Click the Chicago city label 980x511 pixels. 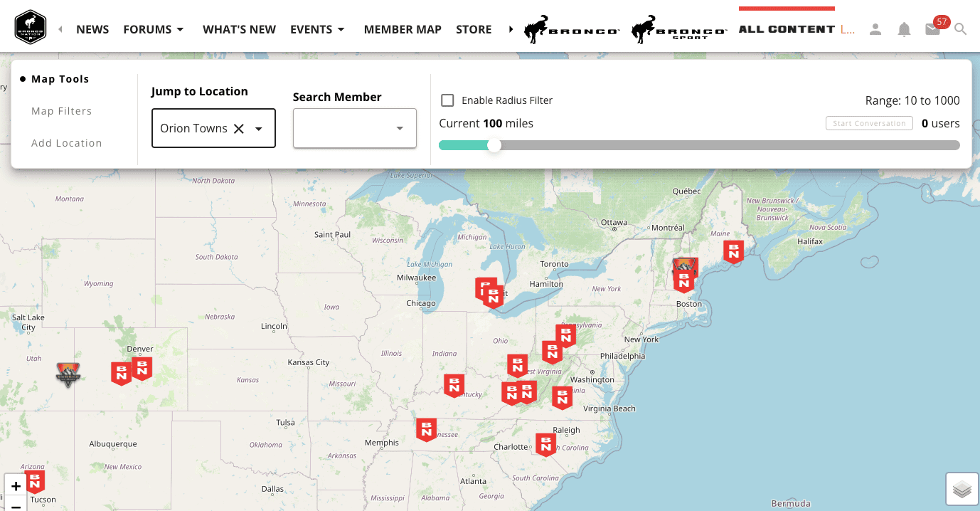click(420, 303)
